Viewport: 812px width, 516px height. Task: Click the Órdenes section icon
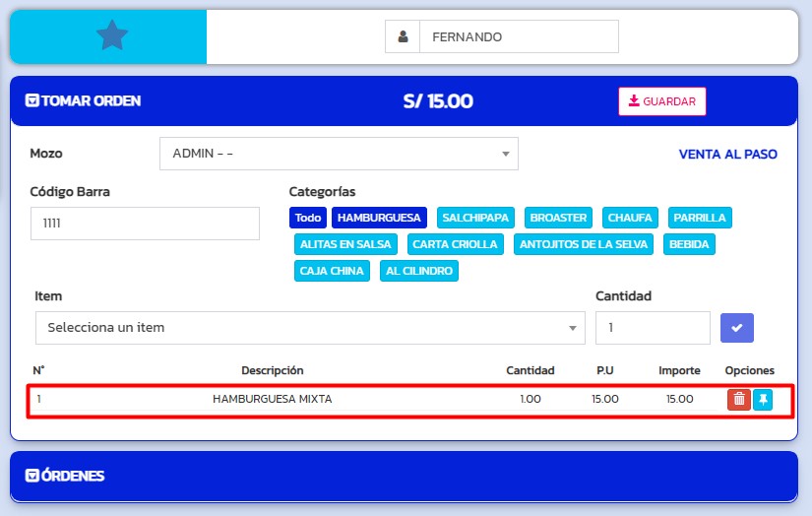[x=32, y=476]
